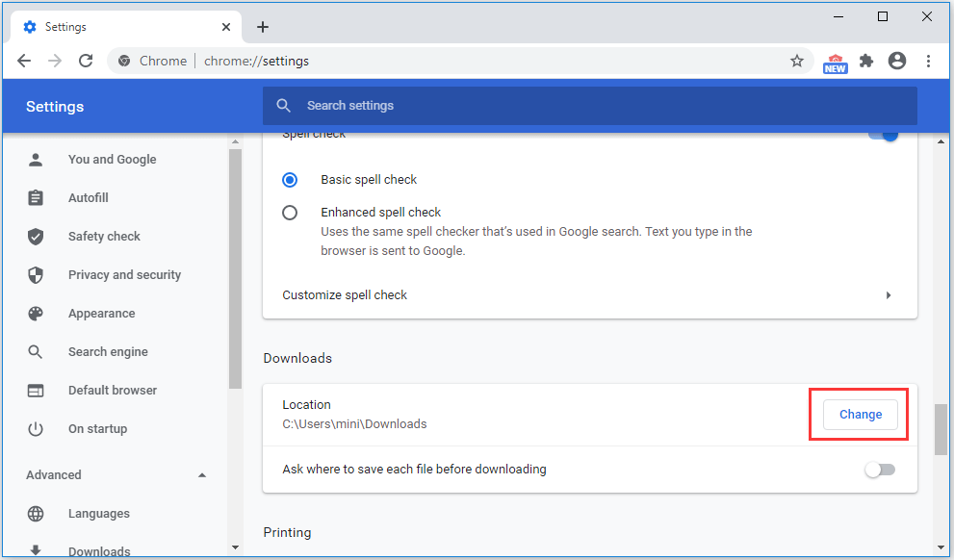Click the globe icon for Languages
The width and height of the screenshot is (954, 560).
pos(36,514)
